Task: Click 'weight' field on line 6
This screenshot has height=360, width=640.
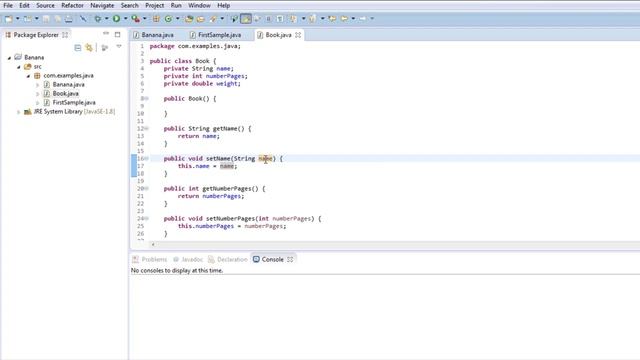Action: (227, 84)
